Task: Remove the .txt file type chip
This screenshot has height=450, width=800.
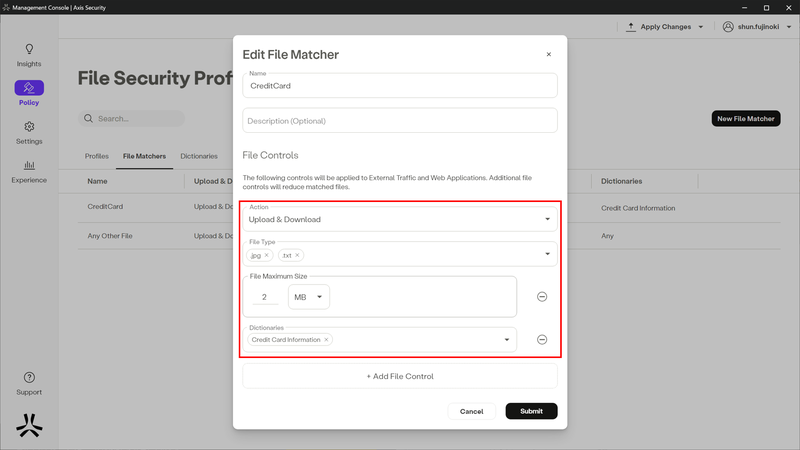Action: pyautogui.click(x=298, y=256)
